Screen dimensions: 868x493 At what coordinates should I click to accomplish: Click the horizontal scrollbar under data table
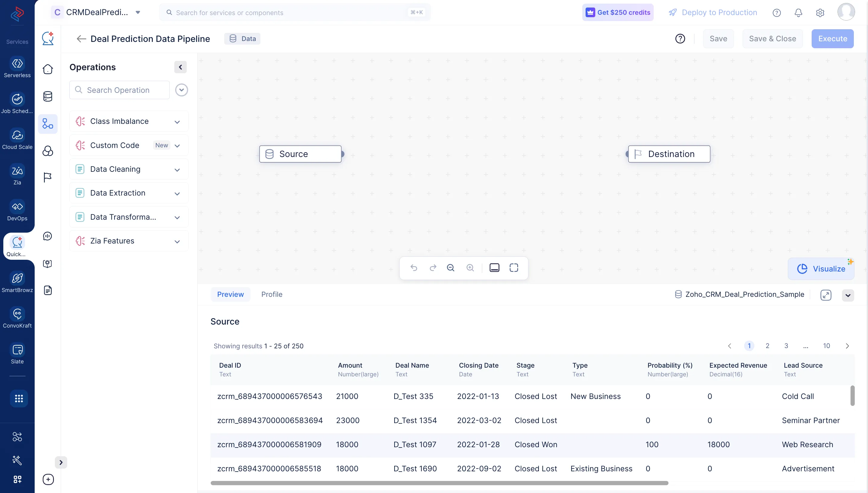pyautogui.click(x=439, y=483)
